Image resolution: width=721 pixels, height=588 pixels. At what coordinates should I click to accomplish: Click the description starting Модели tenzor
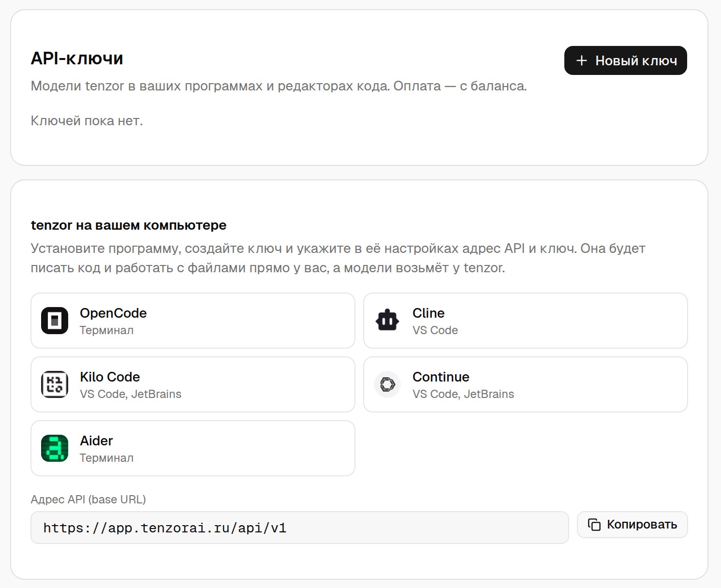[x=279, y=86]
